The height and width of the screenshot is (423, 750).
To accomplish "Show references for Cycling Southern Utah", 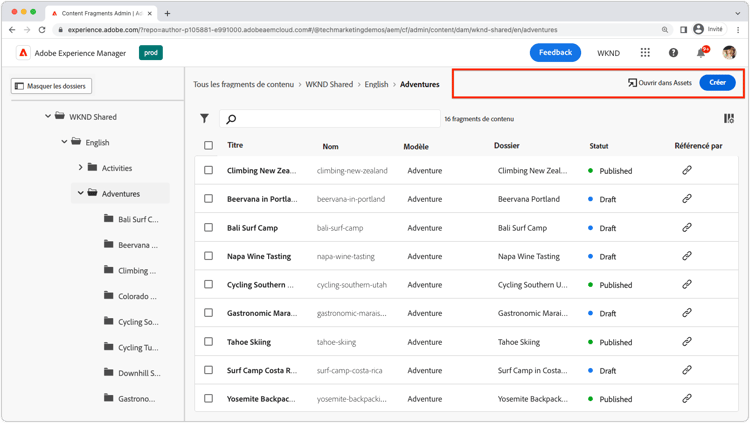I will (687, 284).
